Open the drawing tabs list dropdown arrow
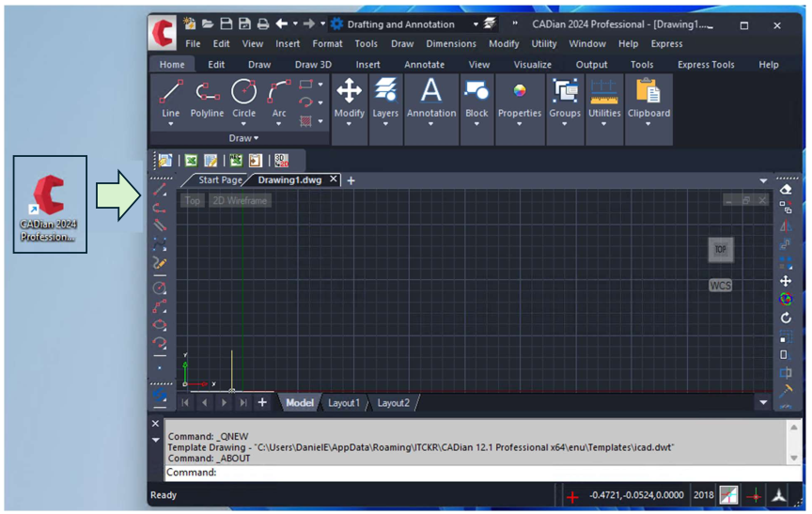Screen dimensions: 812x514 coord(763,180)
